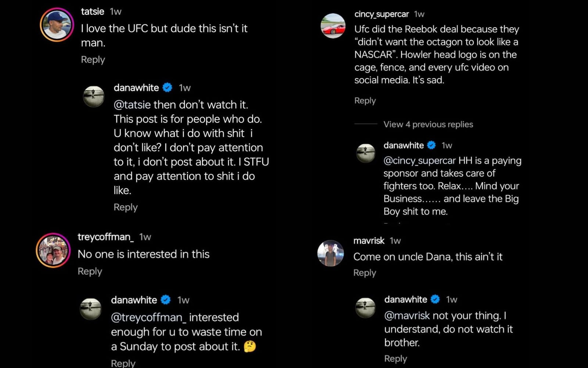Click the 1w timestamp beside mavrisk
The width and height of the screenshot is (588, 368).
(395, 240)
